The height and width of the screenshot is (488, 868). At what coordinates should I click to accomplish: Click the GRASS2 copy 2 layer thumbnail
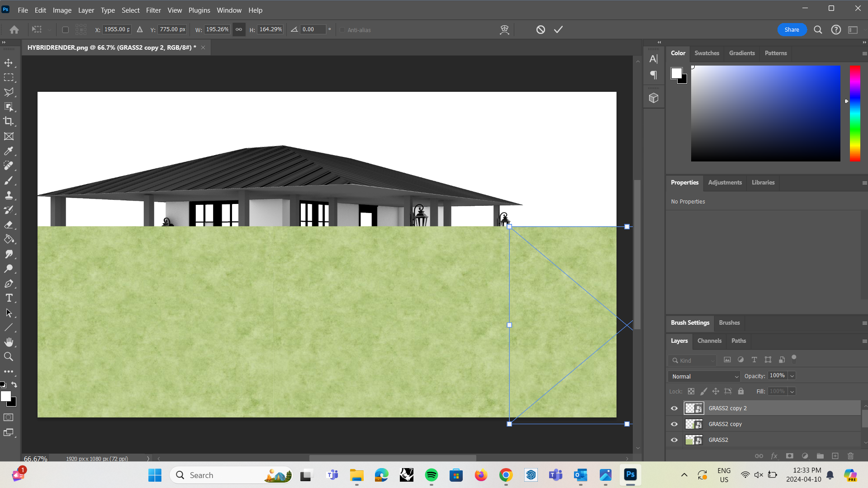pos(694,408)
